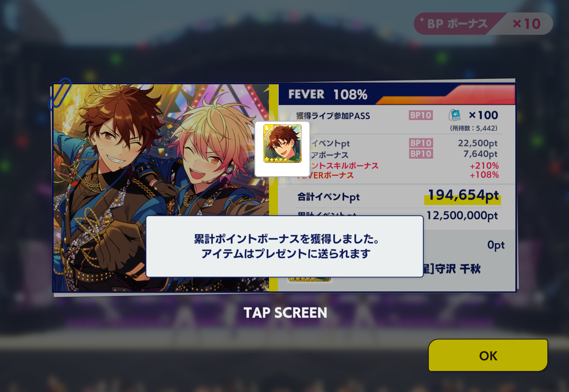Image resolution: width=569 pixels, height=392 pixels.
Task: Click the +210% event skill bonus
Action: pyautogui.click(x=484, y=166)
